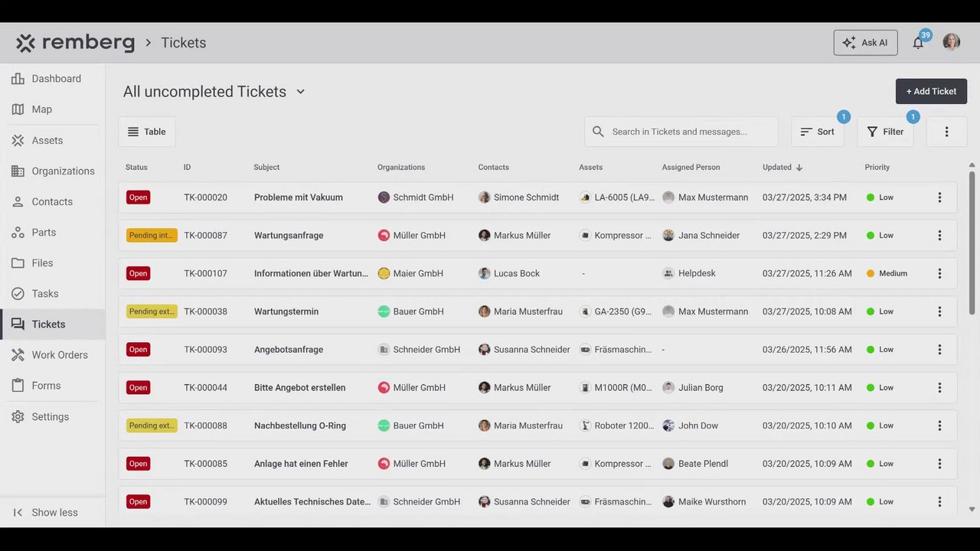Click the Work Orders tools icon

(18, 355)
